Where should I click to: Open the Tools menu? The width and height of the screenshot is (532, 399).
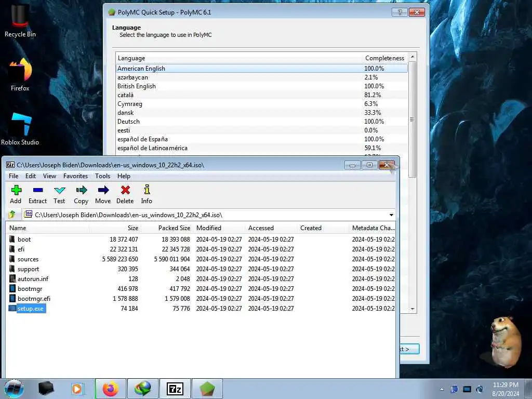(102, 176)
